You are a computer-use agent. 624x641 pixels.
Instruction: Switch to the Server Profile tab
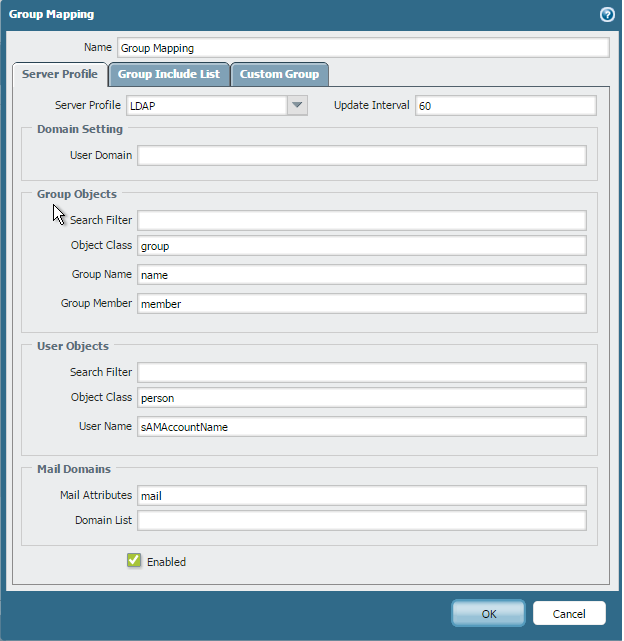point(60,74)
